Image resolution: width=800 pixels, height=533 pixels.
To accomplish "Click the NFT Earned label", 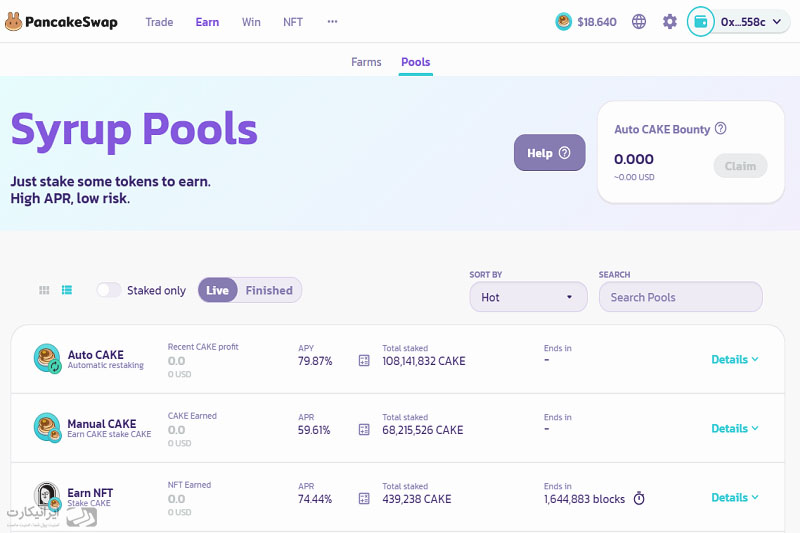I will [189, 485].
